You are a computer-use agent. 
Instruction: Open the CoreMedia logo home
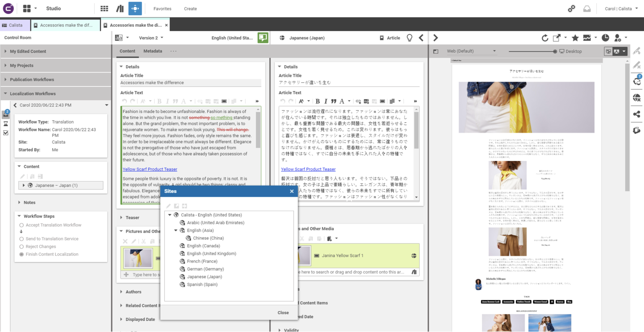(8, 8)
